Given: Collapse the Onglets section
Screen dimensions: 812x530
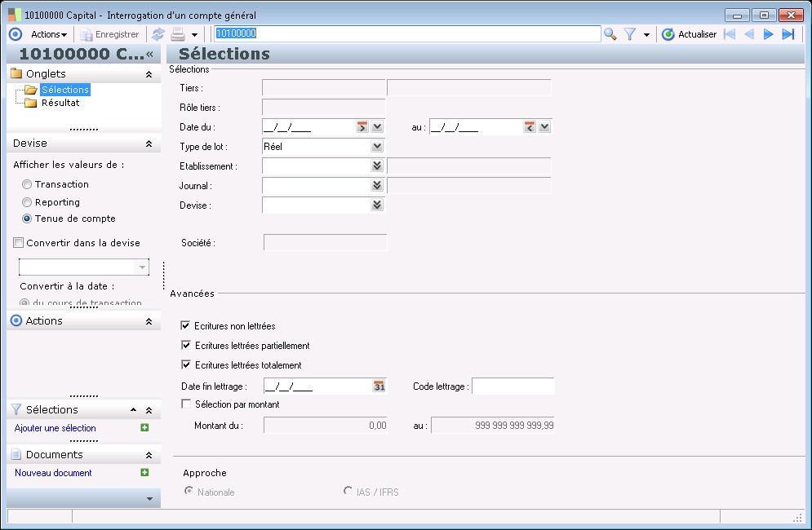Looking at the screenshot, I should coord(149,74).
